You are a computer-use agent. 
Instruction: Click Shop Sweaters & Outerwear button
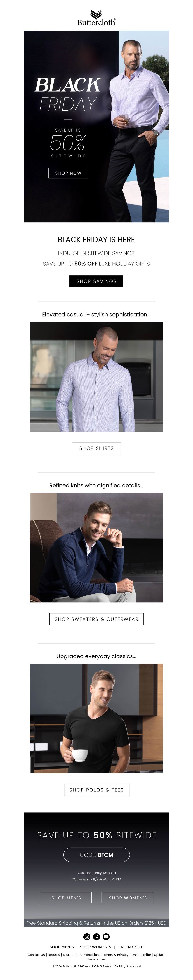pos(96,619)
